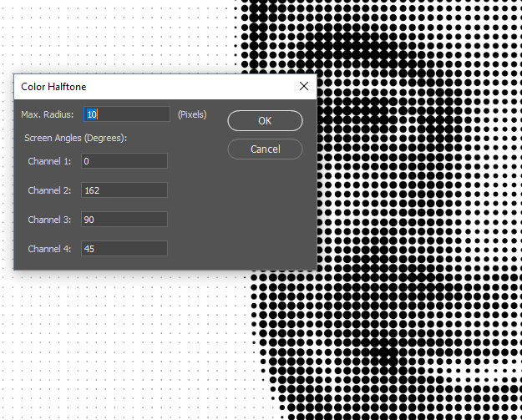Click the Channel 1 label
This screenshot has height=420, width=522.
click(49, 161)
